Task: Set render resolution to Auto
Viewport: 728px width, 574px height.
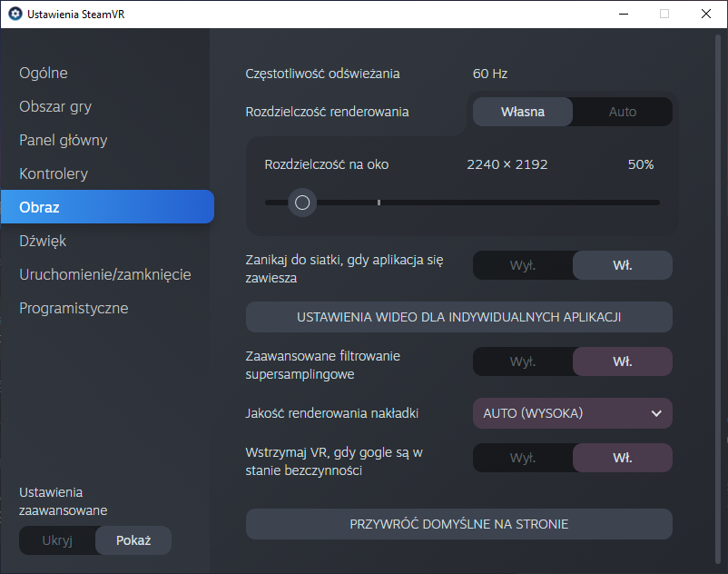Action: click(x=623, y=112)
